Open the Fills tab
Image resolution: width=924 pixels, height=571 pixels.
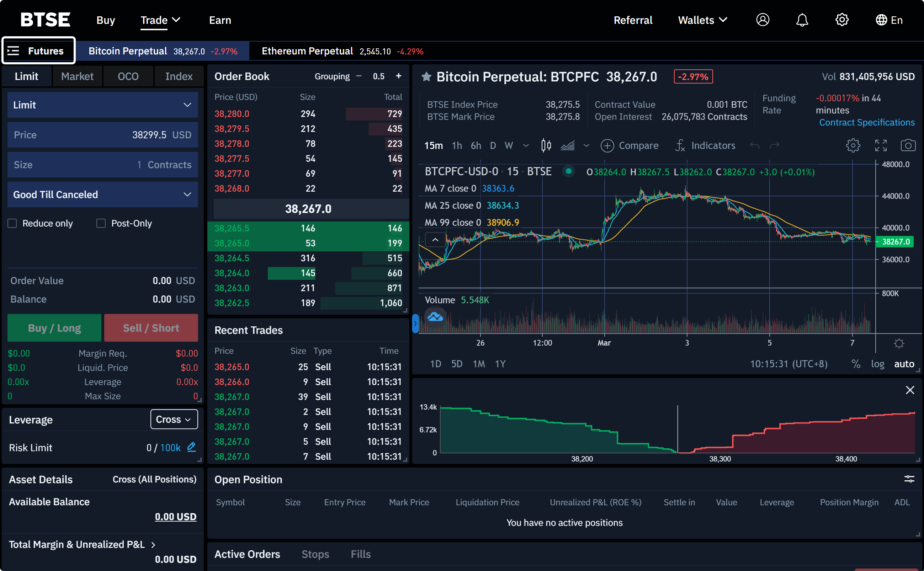pyautogui.click(x=360, y=554)
